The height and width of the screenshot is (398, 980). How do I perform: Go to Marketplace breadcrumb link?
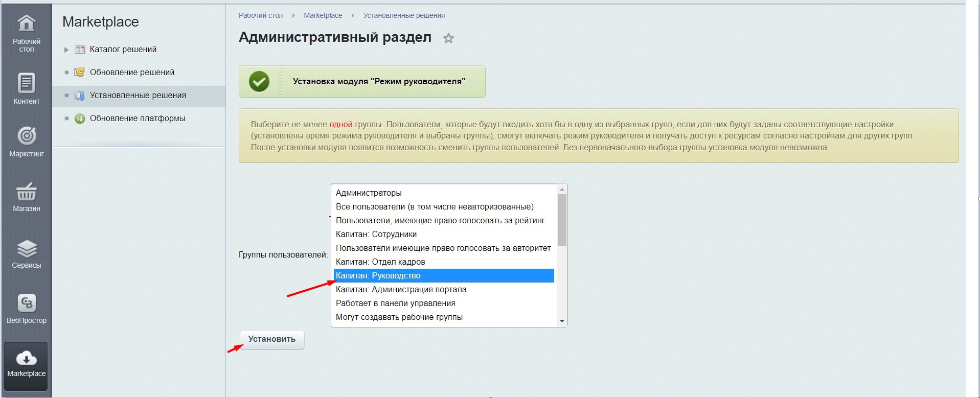323,15
